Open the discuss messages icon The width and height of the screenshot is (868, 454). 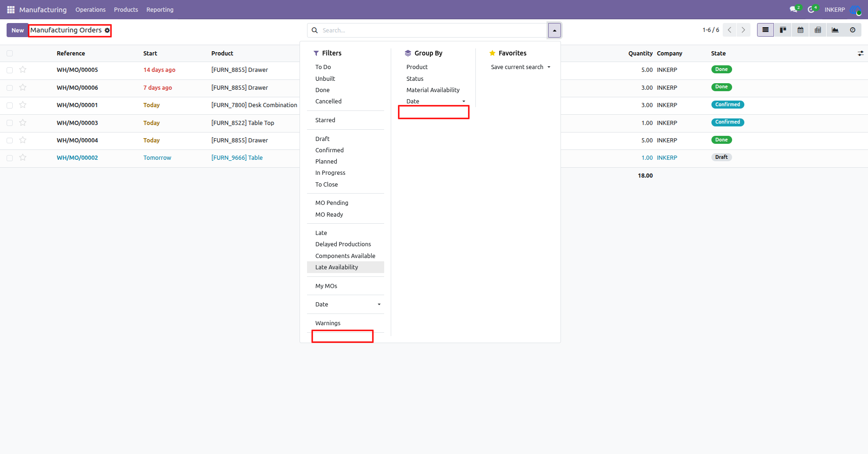(795, 9)
